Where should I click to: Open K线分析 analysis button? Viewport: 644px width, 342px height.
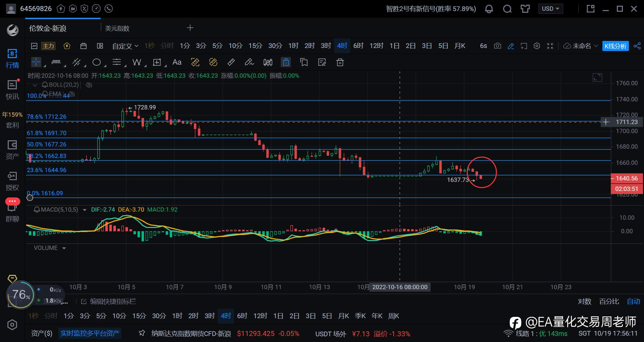tap(615, 46)
